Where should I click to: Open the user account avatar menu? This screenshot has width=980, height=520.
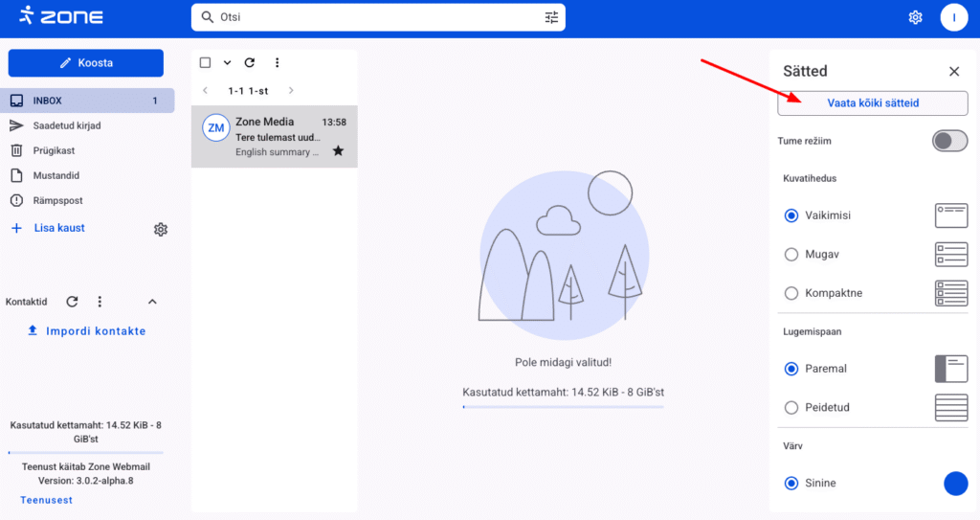(954, 17)
